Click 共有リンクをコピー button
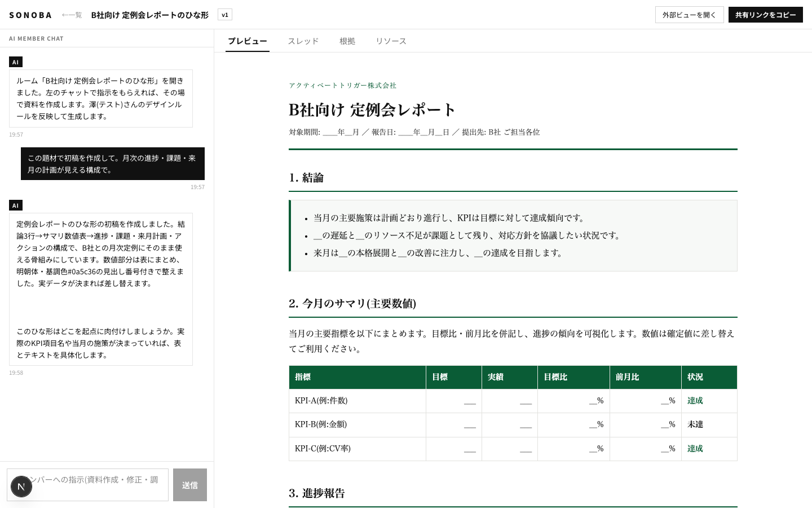Screen dimensions: 812x508 [765, 15]
